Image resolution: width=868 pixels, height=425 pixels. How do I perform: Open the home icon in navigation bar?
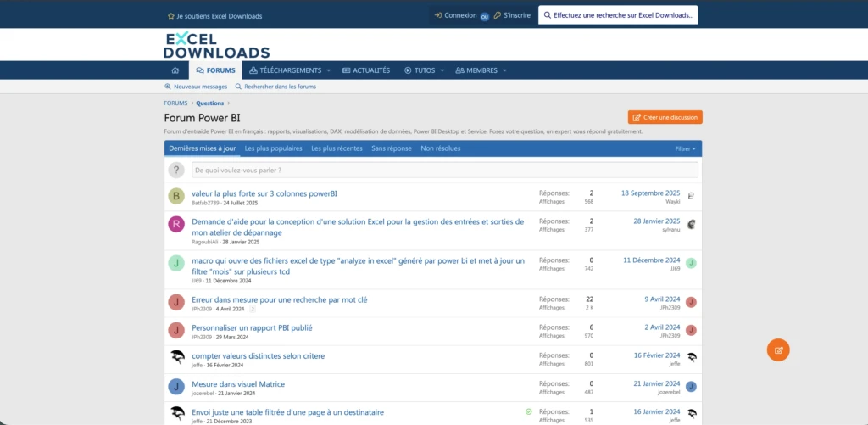(x=175, y=70)
